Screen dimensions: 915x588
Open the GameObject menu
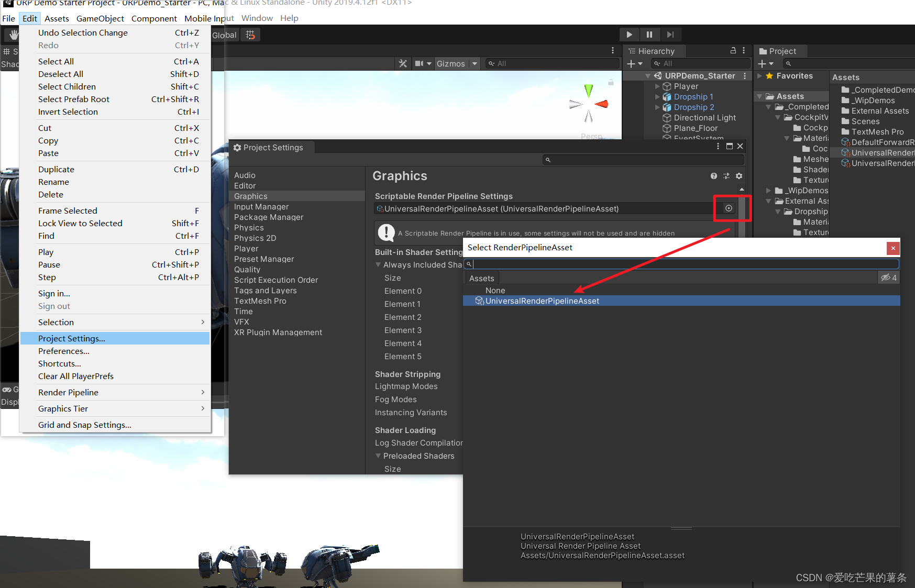click(100, 18)
